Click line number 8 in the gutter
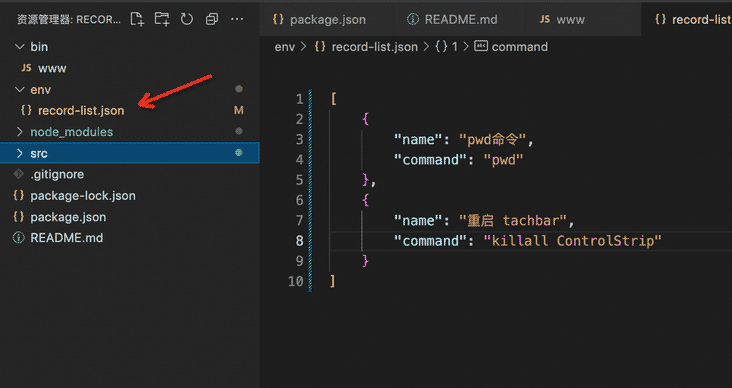This screenshot has width=732, height=388. [x=299, y=241]
